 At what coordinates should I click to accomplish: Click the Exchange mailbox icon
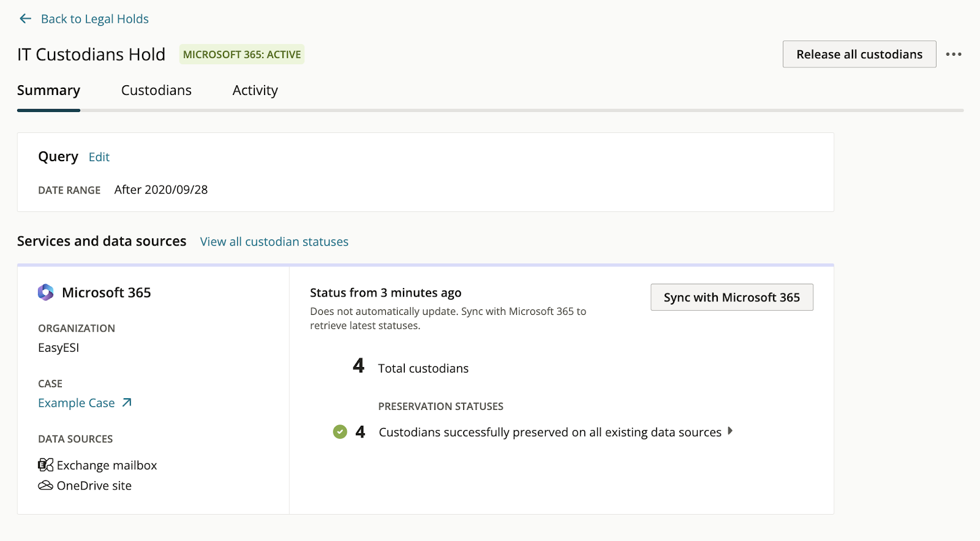click(46, 465)
